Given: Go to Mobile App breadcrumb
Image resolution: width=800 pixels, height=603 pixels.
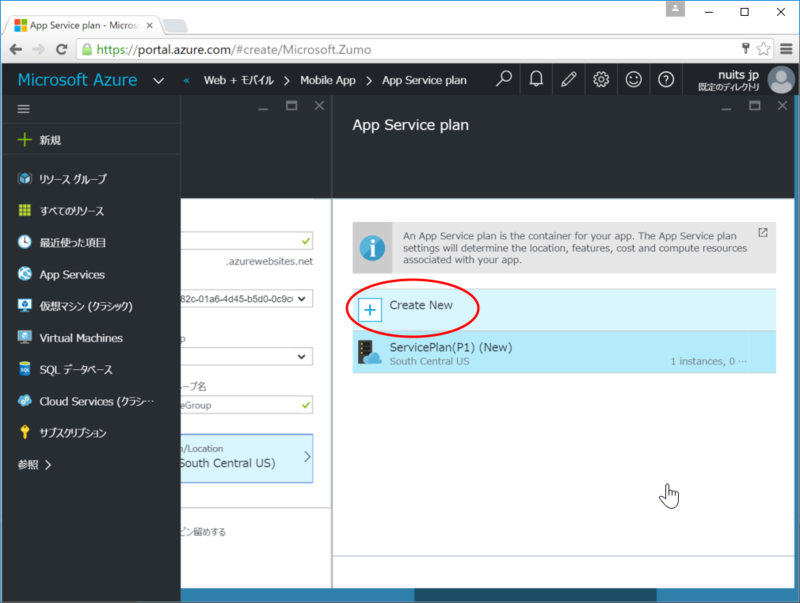Looking at the screenshot, I should (328, 81).
